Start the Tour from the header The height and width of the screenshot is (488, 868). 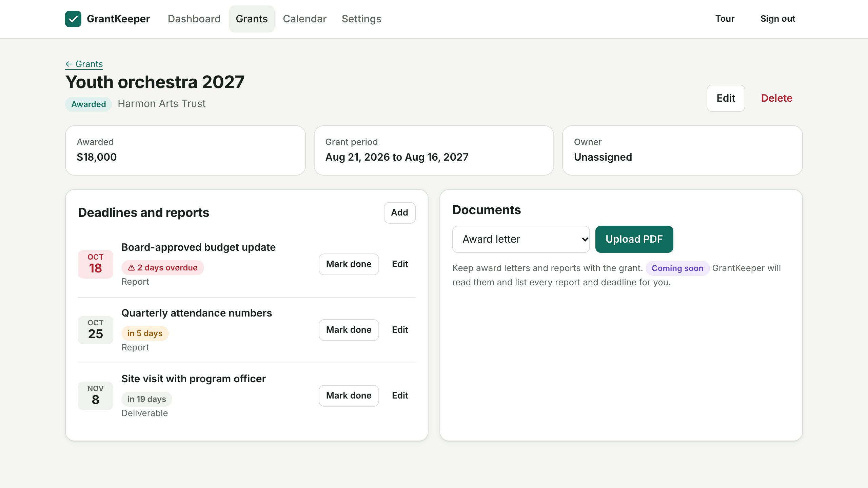[725, 19]
